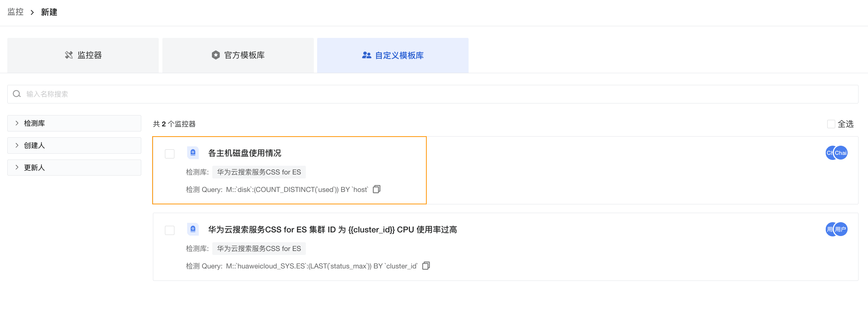Copy the huaweicloud_SYS.ES query
Image resolution: width=868 pixels, height=322 pixels.
tap(426, 266)
